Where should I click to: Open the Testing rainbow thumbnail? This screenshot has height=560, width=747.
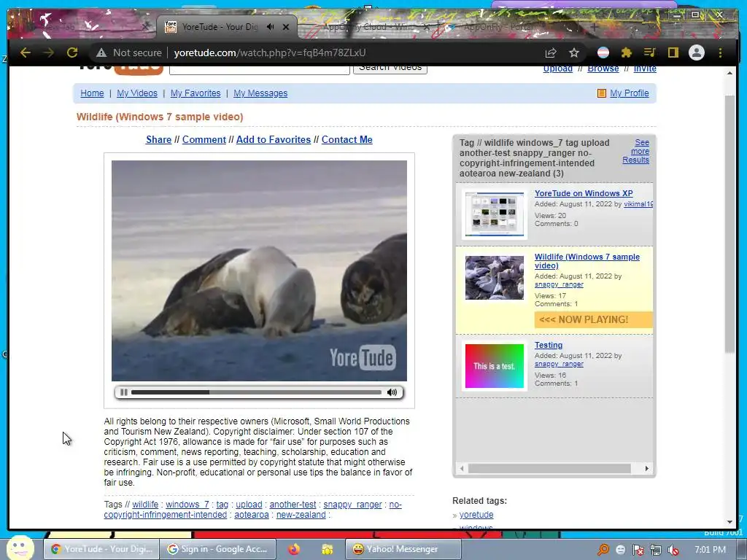click(495, 366)
